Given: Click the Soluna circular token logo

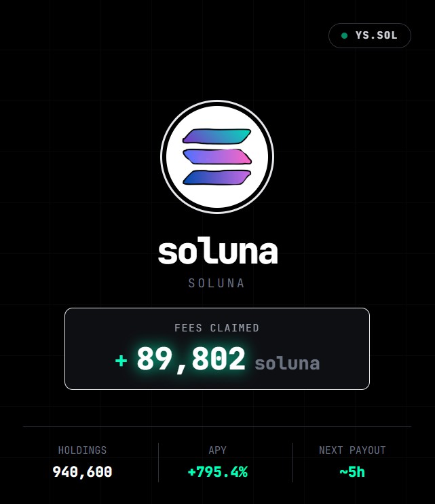Looking at the screenshot, I should [x=217, y=156].
